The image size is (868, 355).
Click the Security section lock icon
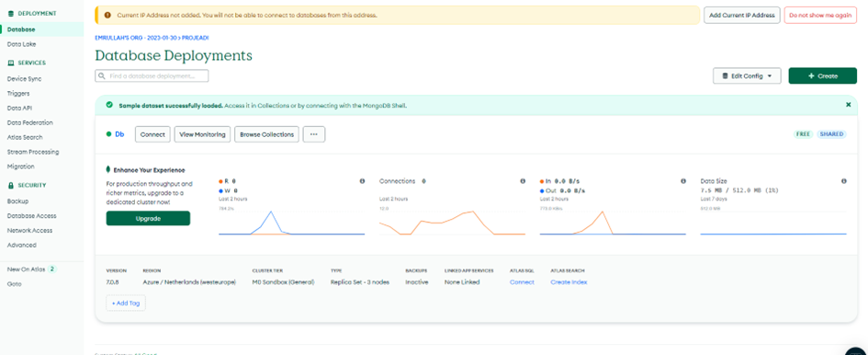tap(11, 185)
